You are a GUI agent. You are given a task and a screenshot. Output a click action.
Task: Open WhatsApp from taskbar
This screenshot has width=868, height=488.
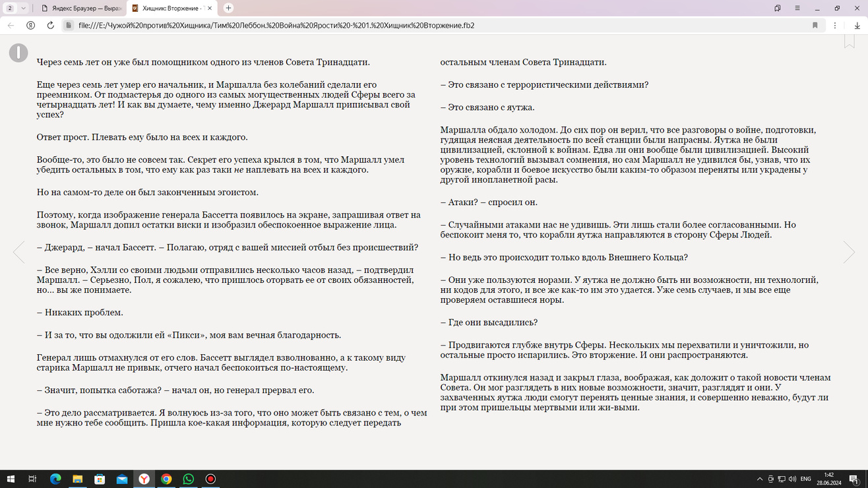coord(189,479)
